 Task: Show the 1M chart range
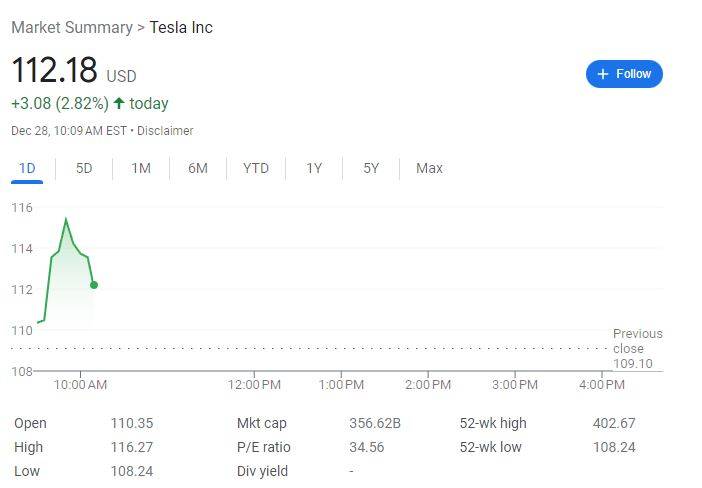tap(141, 168)
